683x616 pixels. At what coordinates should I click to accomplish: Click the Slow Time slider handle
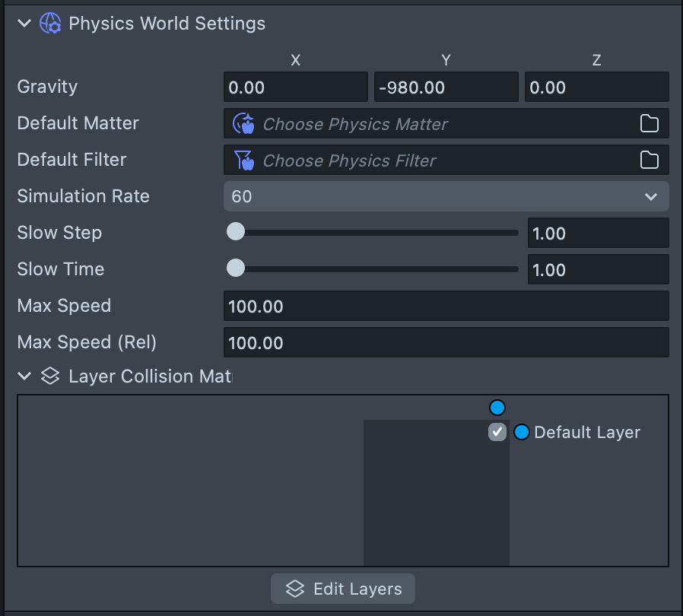pyautogui.click(x=236, y=268)
